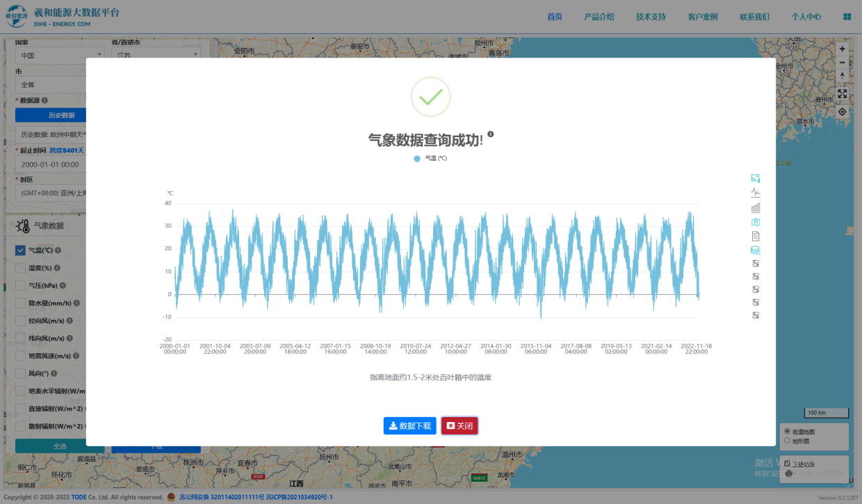Check the 地表水平辐射 checkbox

pyautogui.click(x=20, y=391)
